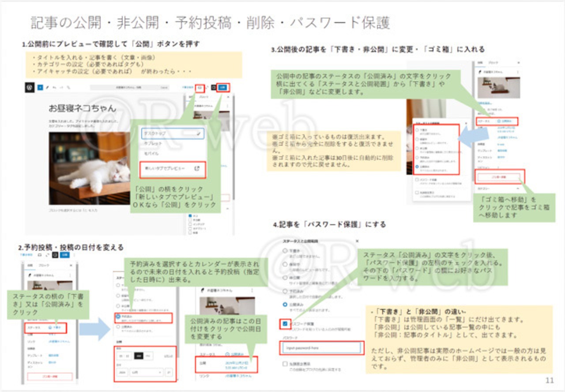Collapse the category panel chevron in section 1

228,208
